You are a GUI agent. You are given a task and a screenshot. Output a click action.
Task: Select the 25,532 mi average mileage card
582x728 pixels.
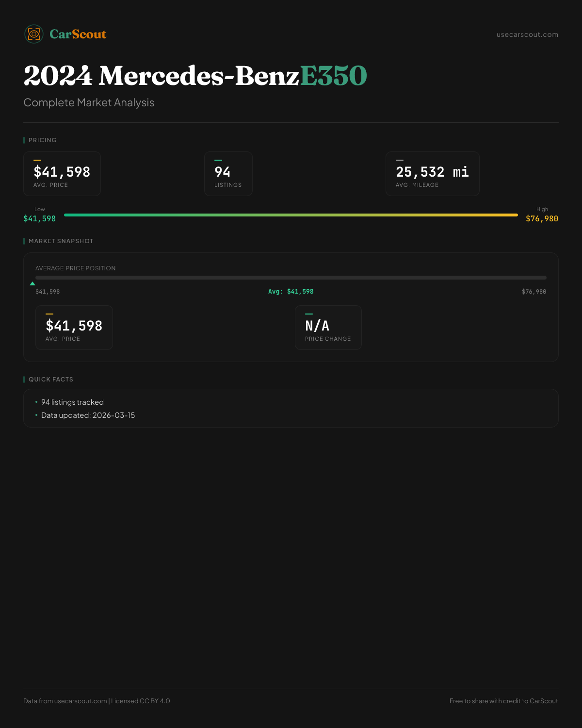click(x=432, y=174)
